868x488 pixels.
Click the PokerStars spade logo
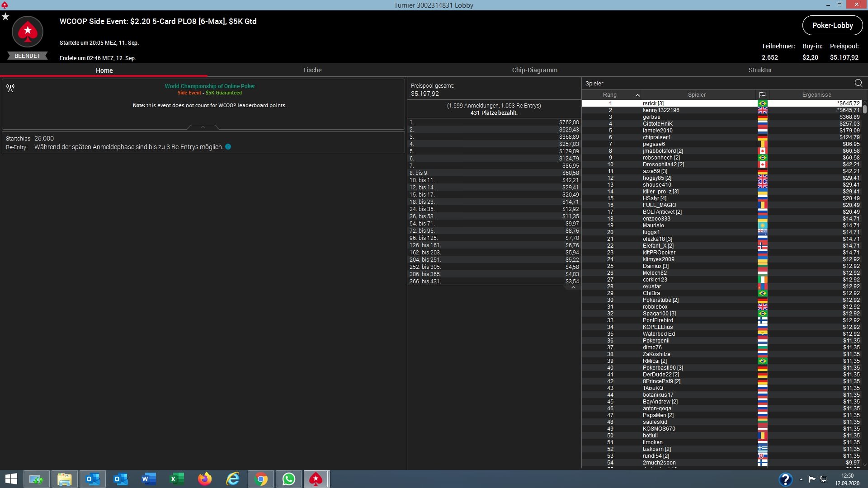click(28, 32)
